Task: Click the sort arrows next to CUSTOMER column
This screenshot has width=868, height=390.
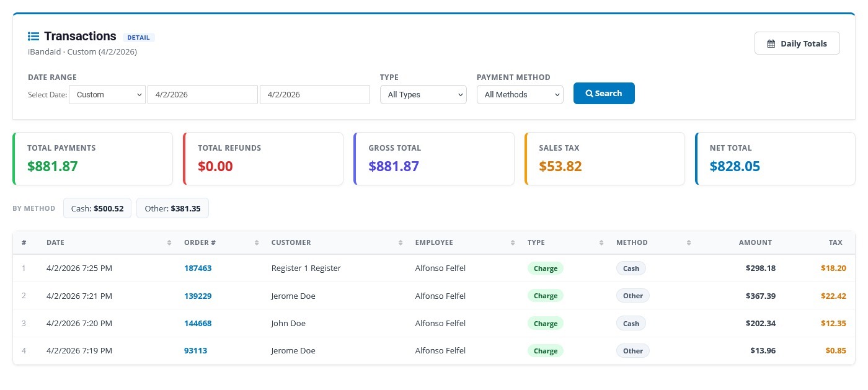Action: (x=399, y=242)
